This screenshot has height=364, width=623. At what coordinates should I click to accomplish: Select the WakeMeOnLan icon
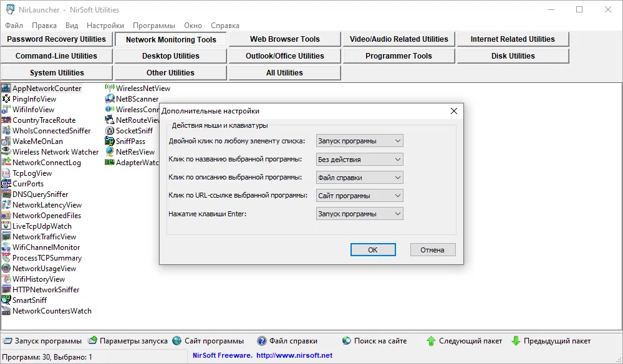pyautogui.click(x=6, y=141)
